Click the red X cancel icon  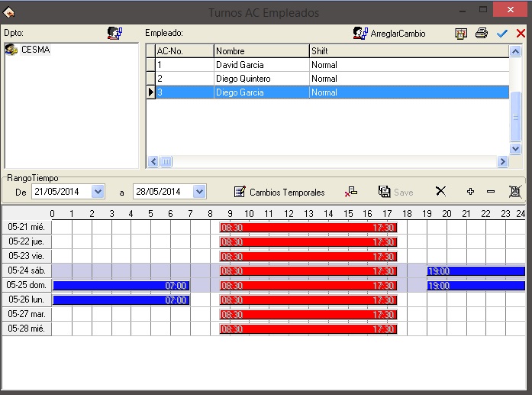[x=521, y=34]
